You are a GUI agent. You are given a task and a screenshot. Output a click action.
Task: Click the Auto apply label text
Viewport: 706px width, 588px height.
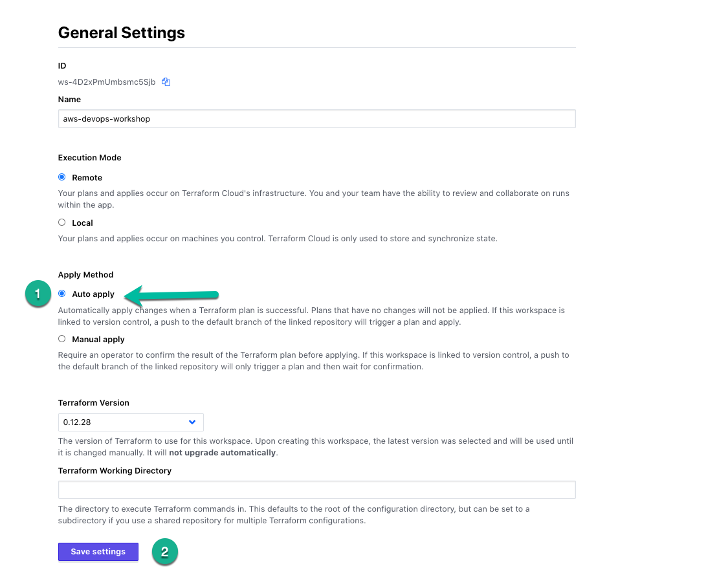93,294
